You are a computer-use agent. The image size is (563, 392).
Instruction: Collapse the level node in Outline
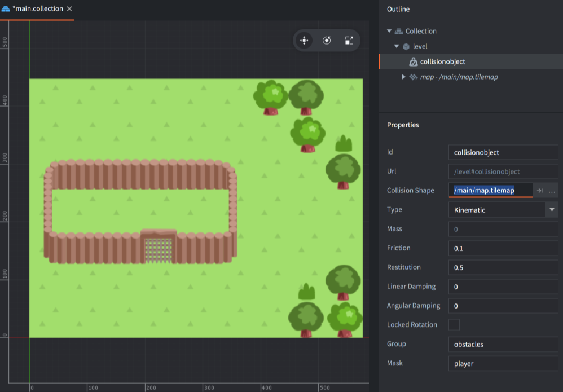[x=396, y=46]
